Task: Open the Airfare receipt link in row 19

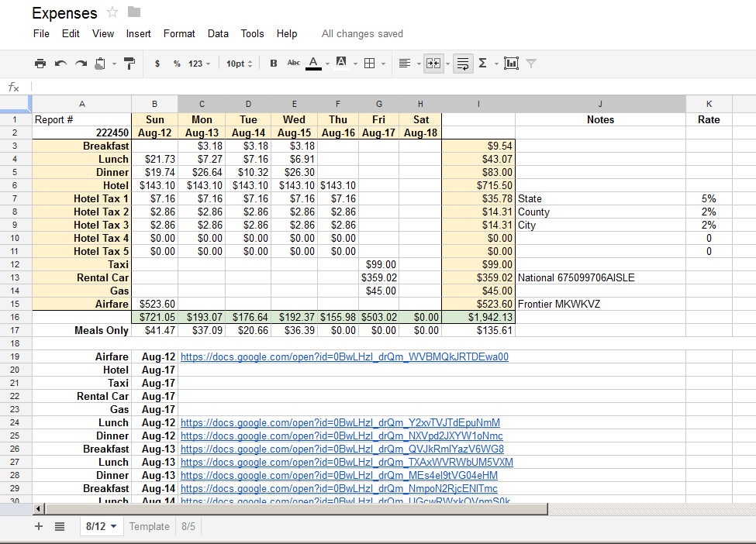Action: [344, 357]
